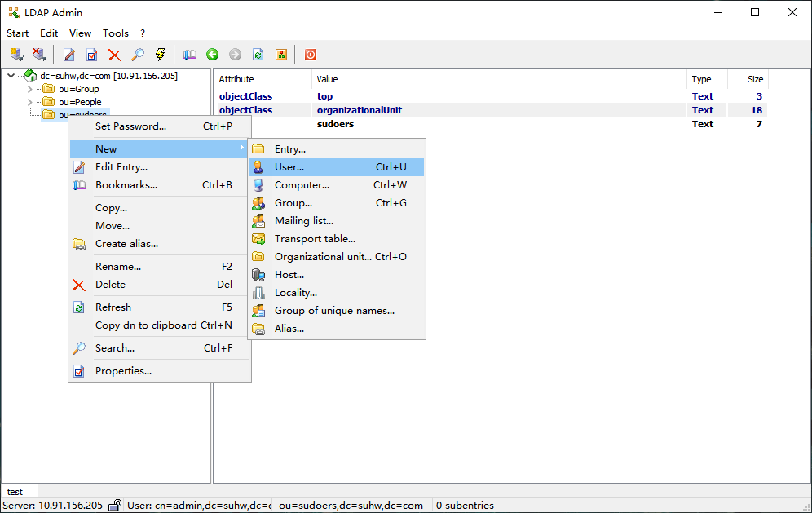Click the Edit entry pencil toolbar icon
This screenshot has width=812, height=513.
(68, 55)
